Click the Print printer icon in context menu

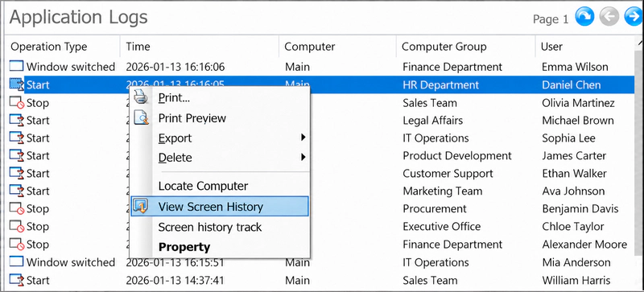pos(141,97)
